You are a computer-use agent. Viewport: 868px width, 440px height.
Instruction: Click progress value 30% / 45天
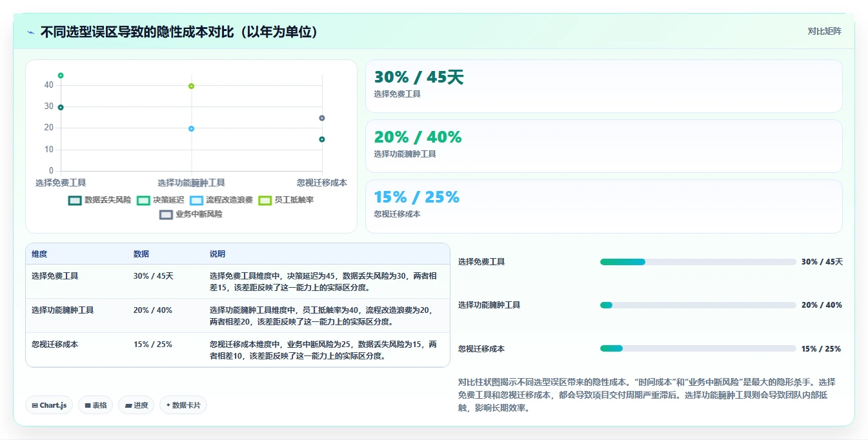pyautogui.click(x=822, y=262)
